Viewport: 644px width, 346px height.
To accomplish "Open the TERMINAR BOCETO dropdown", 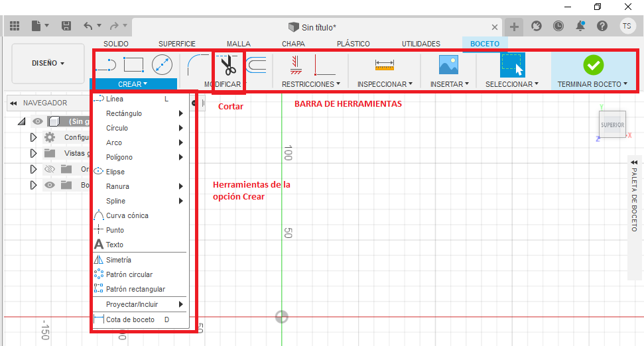I will [x=592, y=84].
